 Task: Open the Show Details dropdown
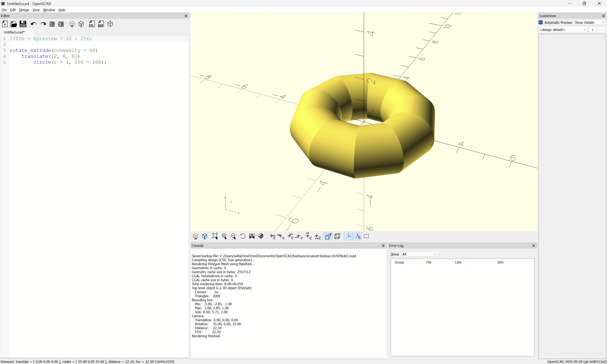[589, 23]
